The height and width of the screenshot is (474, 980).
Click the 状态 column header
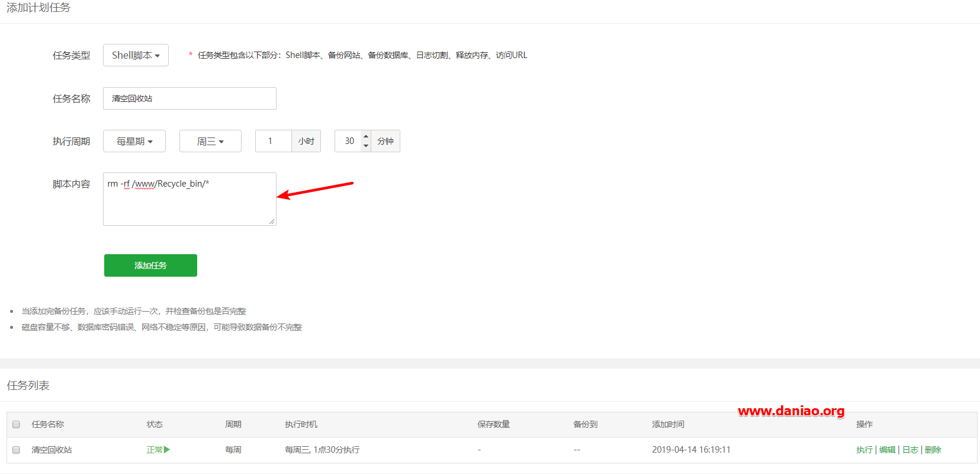point(155,424)
